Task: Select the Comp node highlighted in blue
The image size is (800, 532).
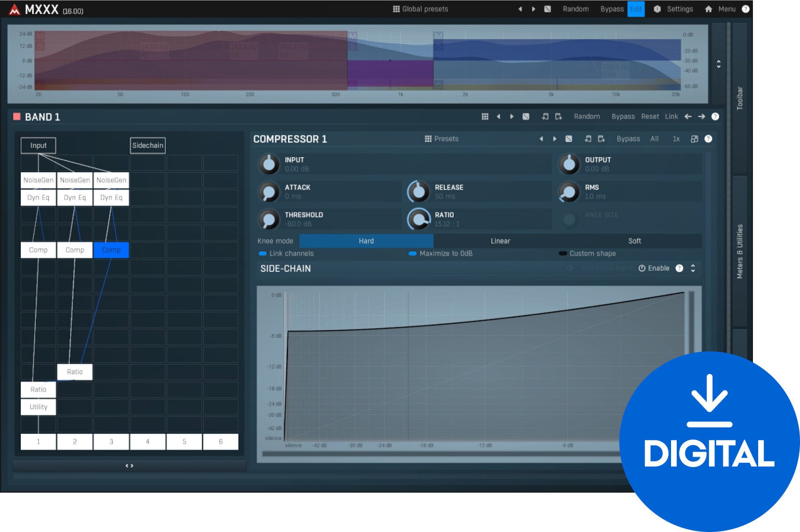Action: (111, 250)
